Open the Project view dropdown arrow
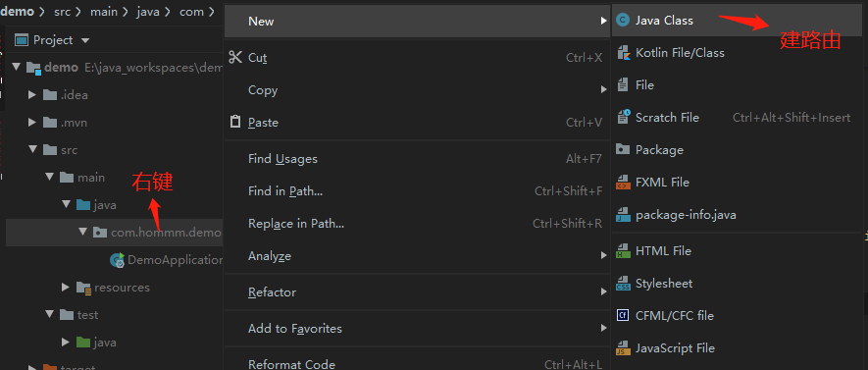 [84, 40]
